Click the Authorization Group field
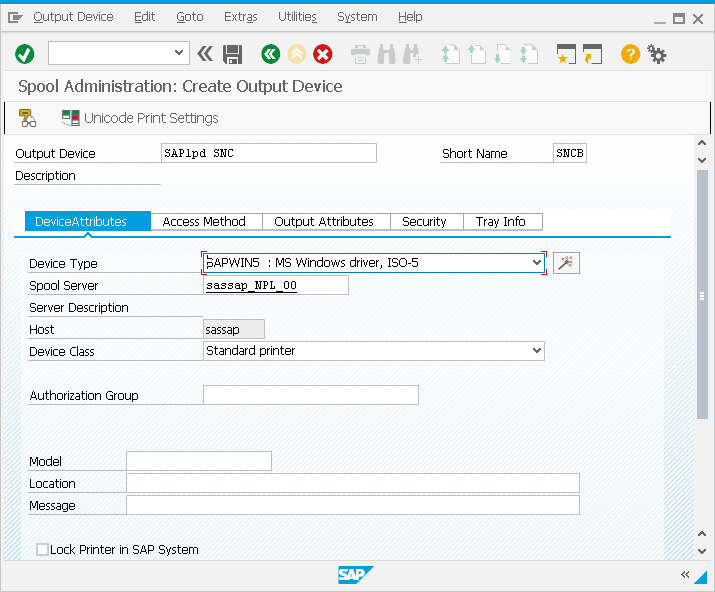This screenshot has height=592, width=715. tap(311, 395)
